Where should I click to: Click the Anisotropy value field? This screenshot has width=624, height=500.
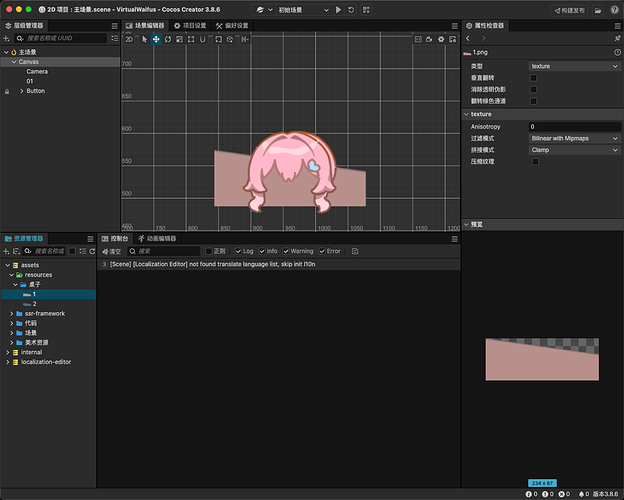[574, 127]
